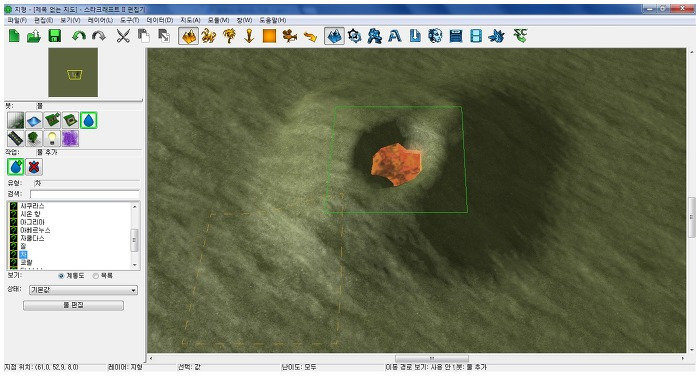
Task: Click the 검색 search input field
Action: pos(85,194)
